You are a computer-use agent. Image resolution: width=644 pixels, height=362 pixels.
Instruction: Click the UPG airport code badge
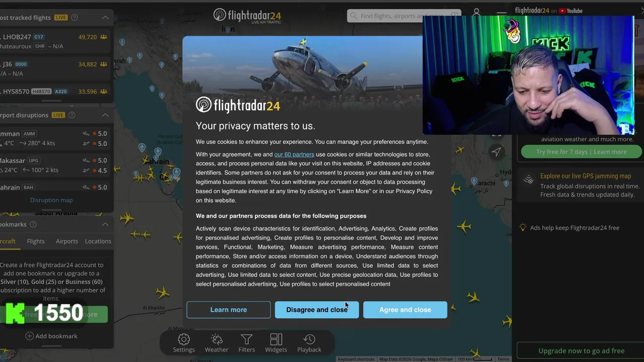34,161
